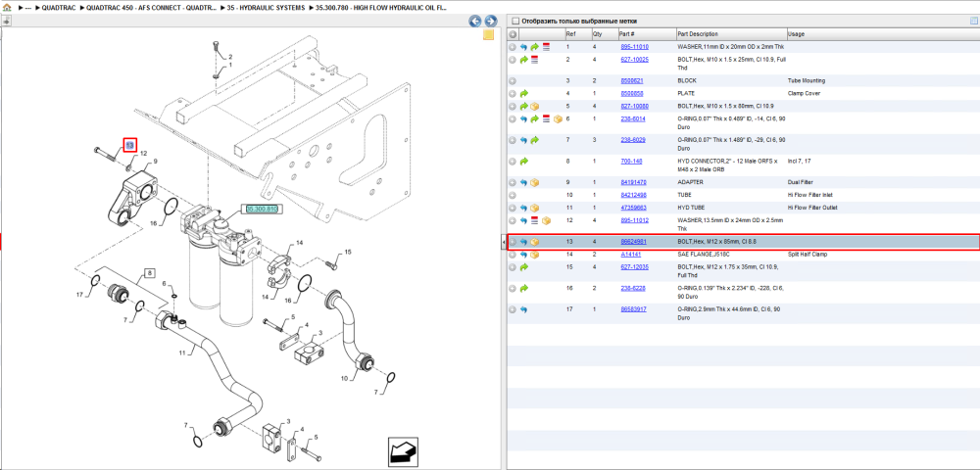Open the icon beside the parts list header
The height and width of the screenshot is (470, 980).
pyautogui.click(x=972, y=21)
